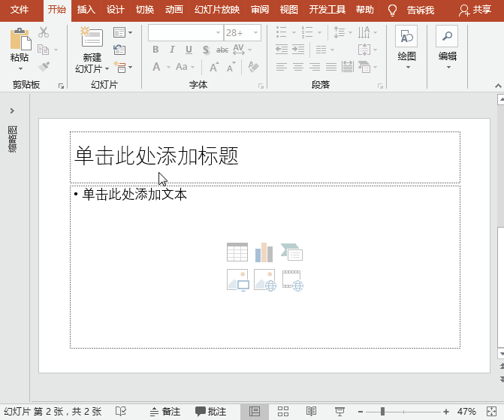This screenshot has height=420, width=504.
Task: Open Paste options dropdown arrow
Action: click(20, 69)
